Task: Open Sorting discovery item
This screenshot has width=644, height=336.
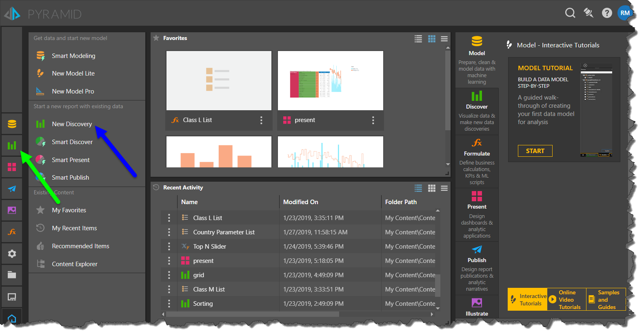Action: [203, 304]
